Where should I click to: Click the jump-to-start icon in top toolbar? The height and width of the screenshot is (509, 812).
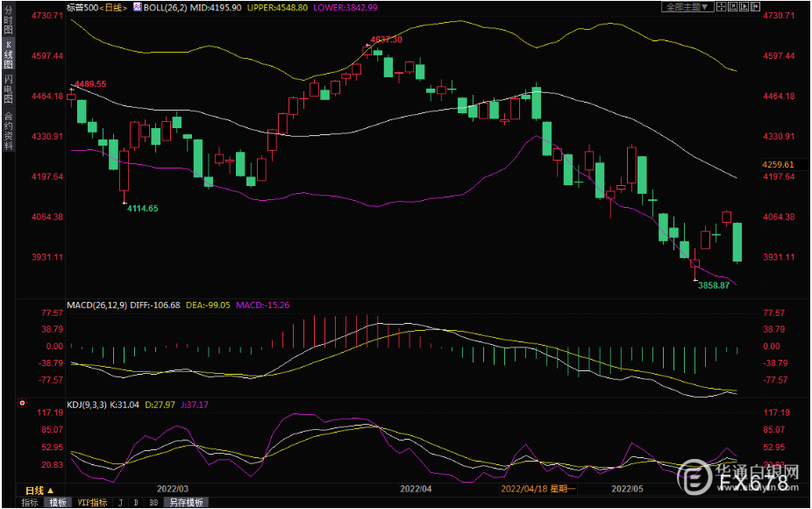733,7
